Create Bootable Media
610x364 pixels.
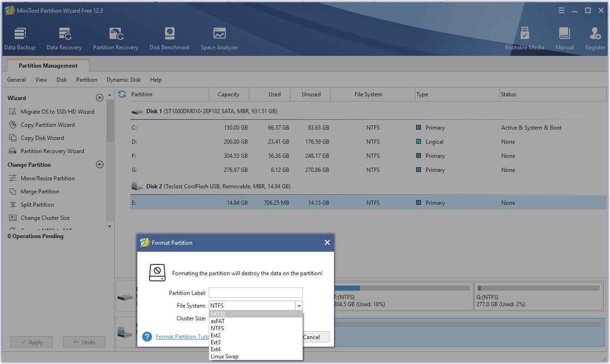tap(524, 39)
